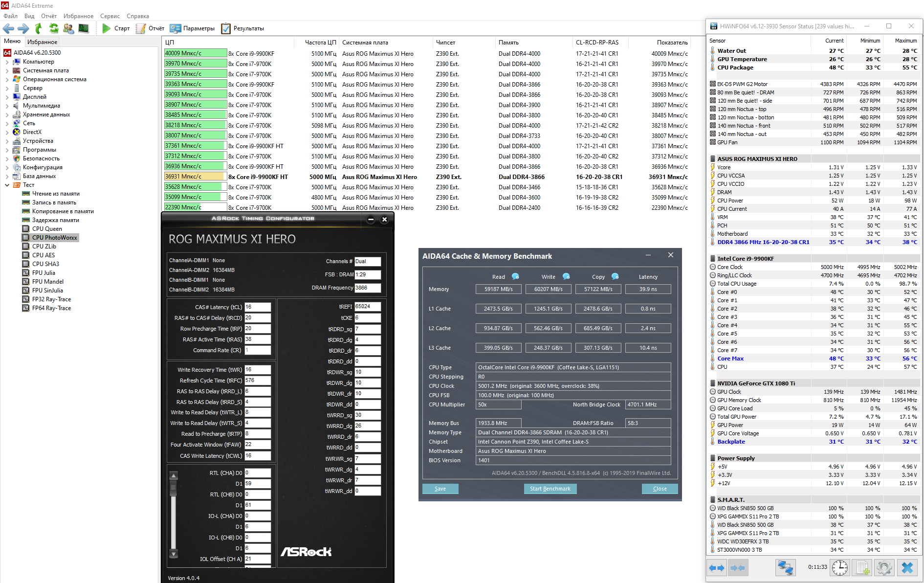Select Копирование в памяти benchmark
The image size is (924, 583).
(x=63, y=211)
